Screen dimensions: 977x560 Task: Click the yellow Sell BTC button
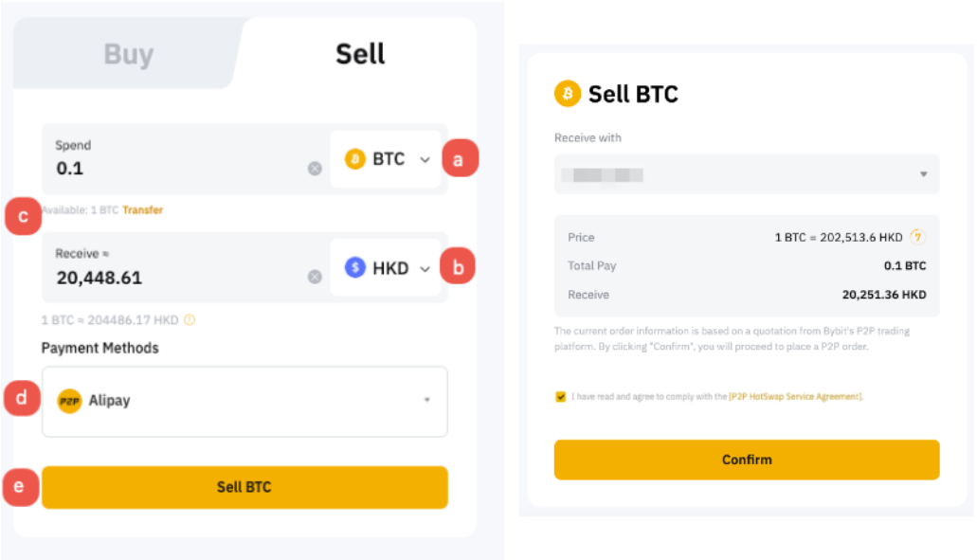244,487
